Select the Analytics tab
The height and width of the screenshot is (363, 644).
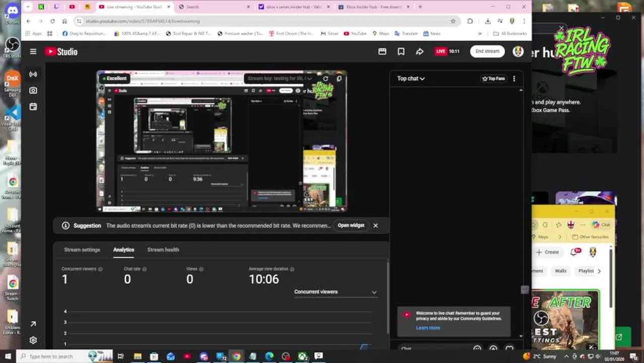[x=123, y=250]
